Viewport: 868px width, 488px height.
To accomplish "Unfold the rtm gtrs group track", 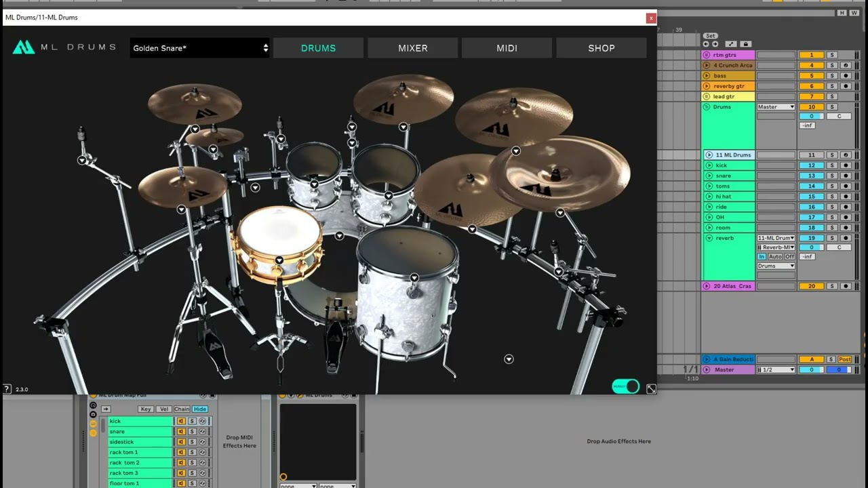I will tap(707, 55).
